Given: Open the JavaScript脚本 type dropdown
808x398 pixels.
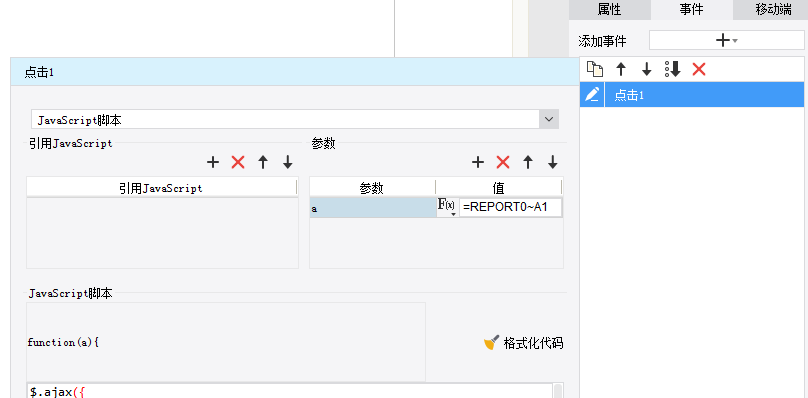Looking at the screenshot, I should point(549,120).
